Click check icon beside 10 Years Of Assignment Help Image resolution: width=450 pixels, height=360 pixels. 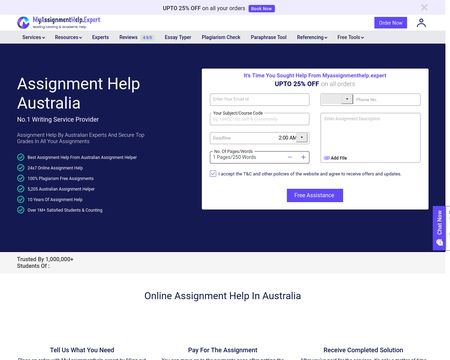(21, 200)
